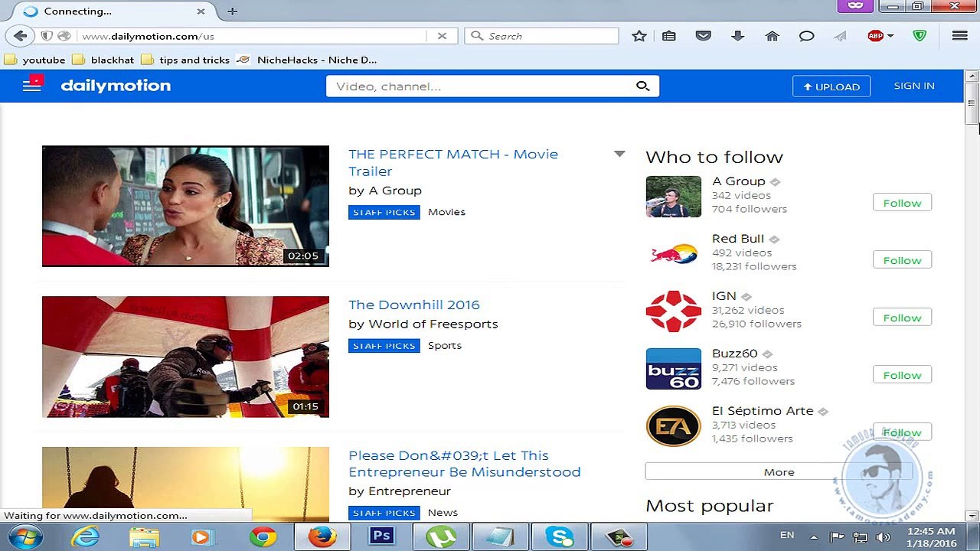Expand THE PERFECT MATCH video options arrow
The width and height of the screenshot is (980, 551).
point(619,154)
